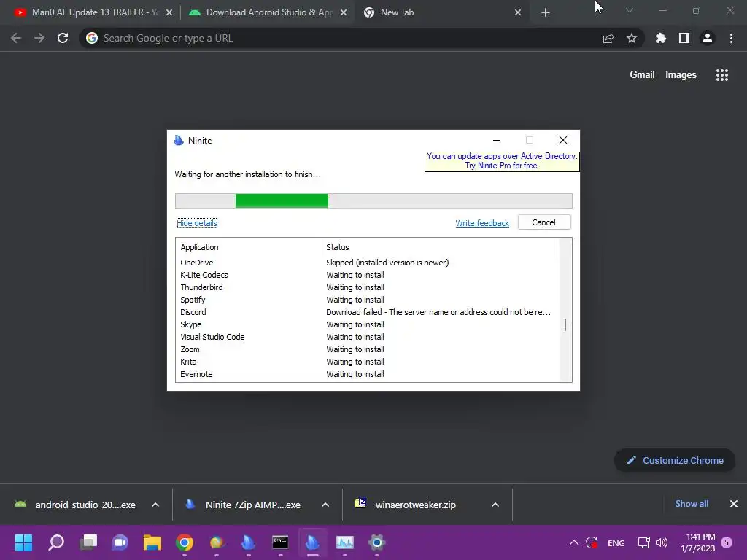Image resolution: width=747 pixels, height=560 pixels.
Task: Select the Evernote row
Action: (367, 374)
